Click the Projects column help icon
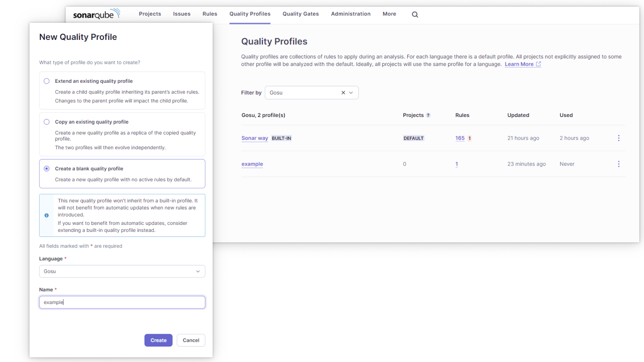This screenshot has width=644, height=362. [428, 115]
